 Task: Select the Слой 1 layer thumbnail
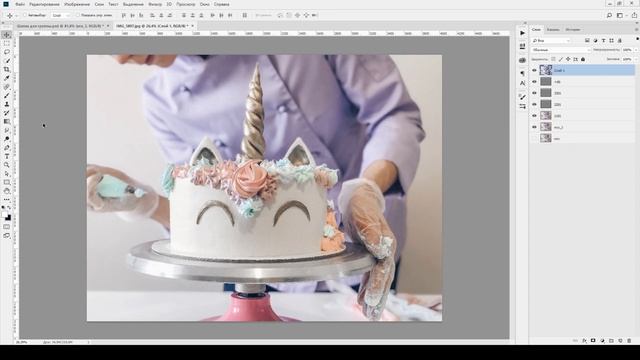tap(546, 70)
